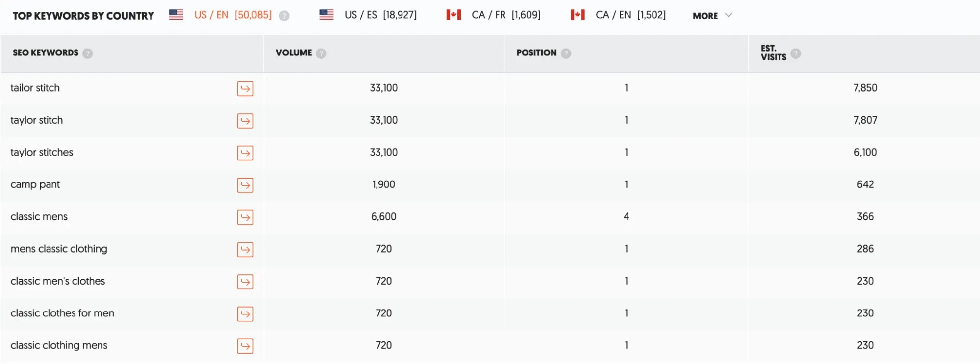The height and width of the screenshot is (364, 980).
Task: Open link icon for 'taylor stitch' keyword
Action: coord(245,121)
